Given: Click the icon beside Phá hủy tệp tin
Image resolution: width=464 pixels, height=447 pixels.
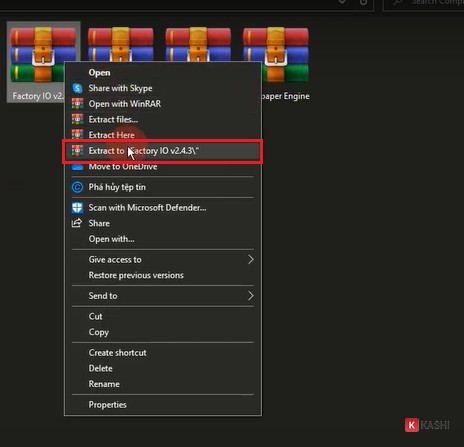Looking at the screenshot, I should point(77,187).
